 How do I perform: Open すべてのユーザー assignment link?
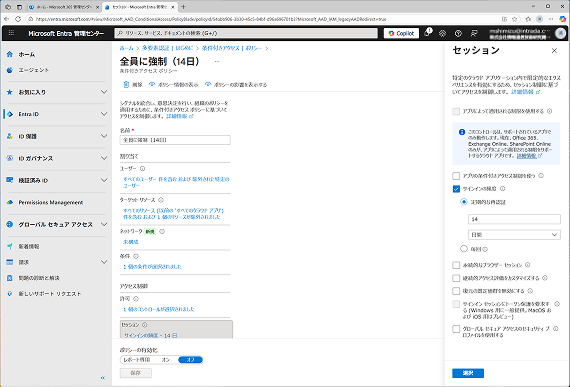(x=176, y=182)
